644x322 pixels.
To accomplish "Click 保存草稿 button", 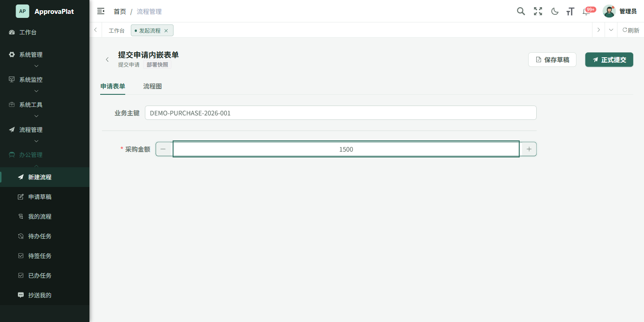I will click(x=552, y=59).
